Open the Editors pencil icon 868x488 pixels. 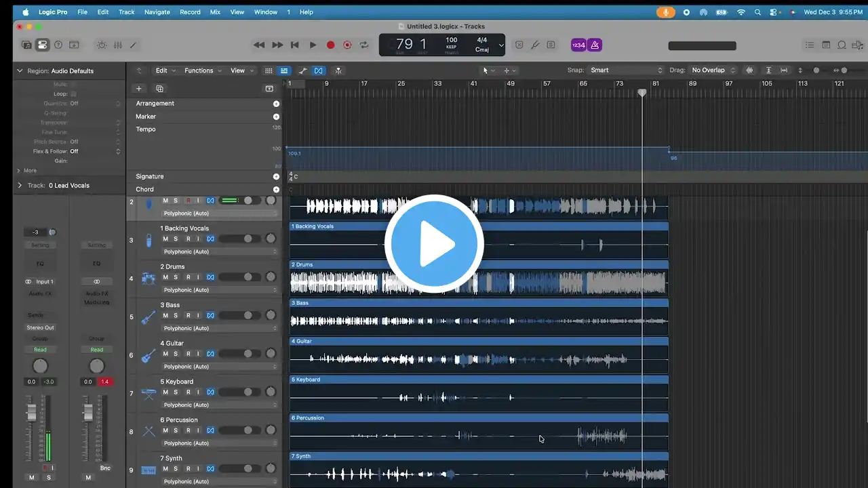click(133, 45)
